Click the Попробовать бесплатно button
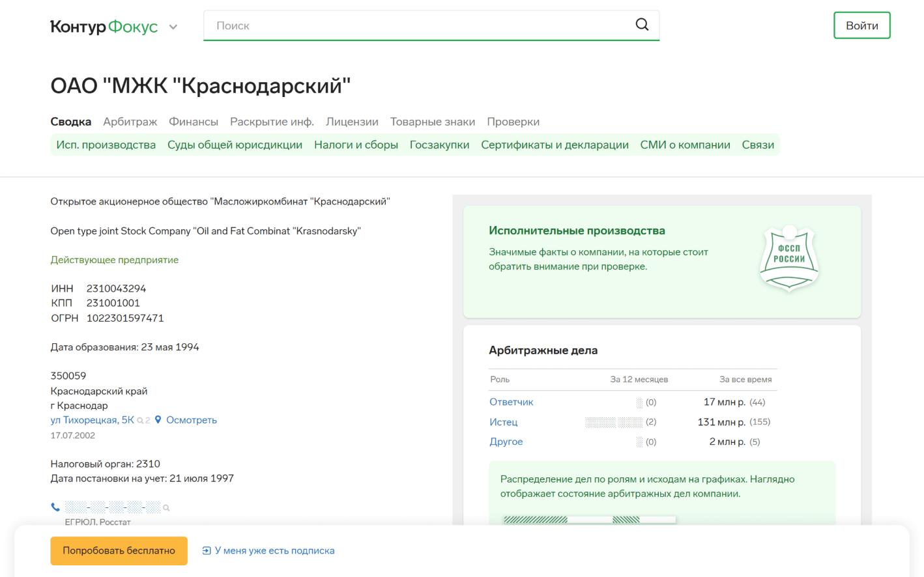This screenshot has height=577, width=924. click(119, 551)
